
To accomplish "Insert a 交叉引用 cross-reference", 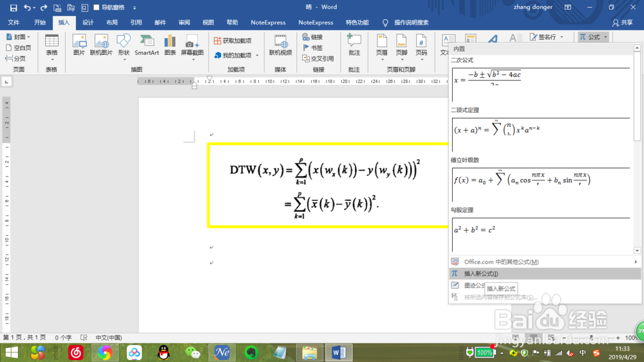I will (318, 59).
